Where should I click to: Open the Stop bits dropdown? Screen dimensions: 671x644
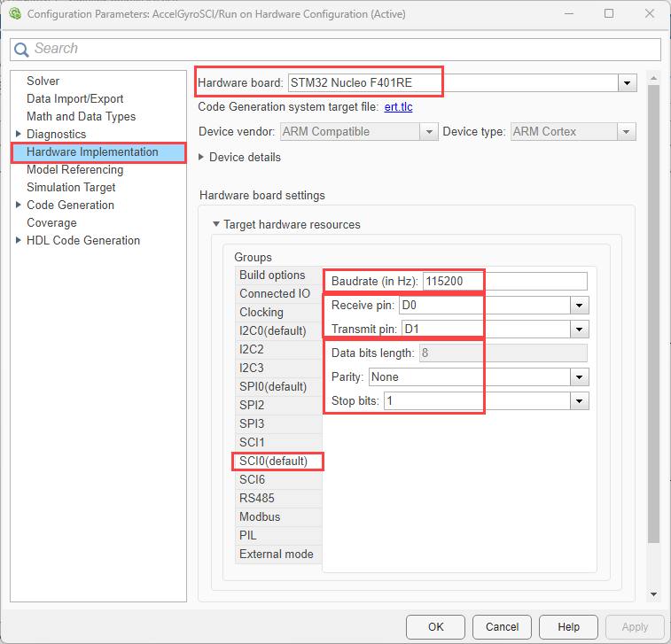[x=580, y=401]
